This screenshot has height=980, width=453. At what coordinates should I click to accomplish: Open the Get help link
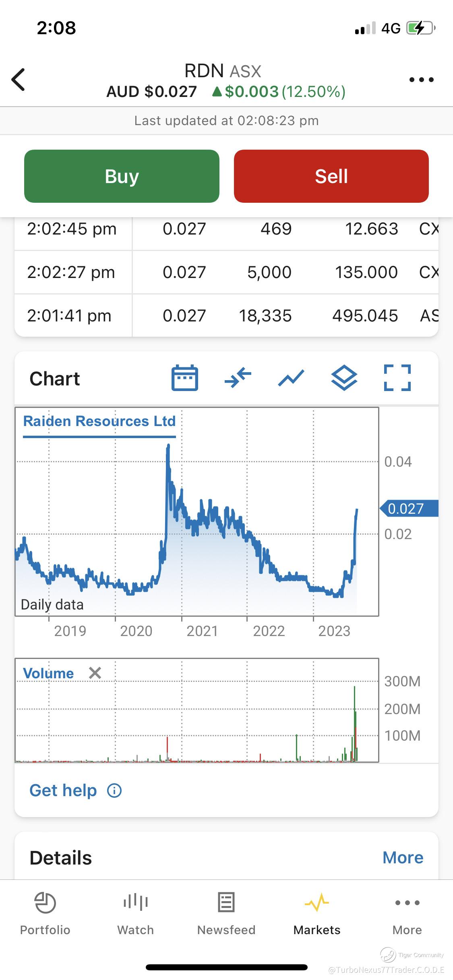coord(63,791)
